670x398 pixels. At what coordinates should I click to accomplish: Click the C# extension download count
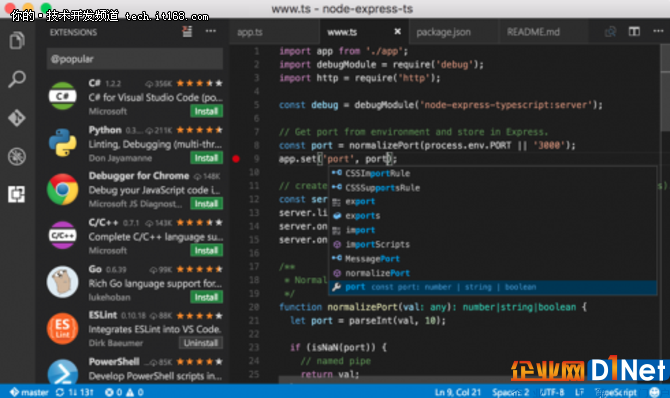click(159, 83)
